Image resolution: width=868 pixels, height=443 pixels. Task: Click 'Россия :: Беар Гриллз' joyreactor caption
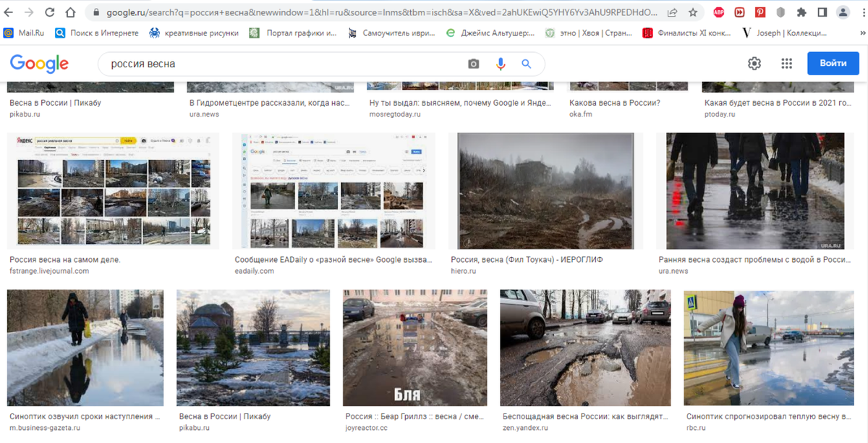pyautogui.click(x=415, y=417)
